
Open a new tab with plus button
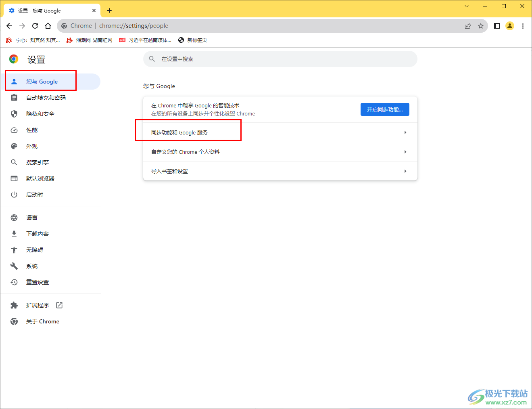tap(109, 10)
